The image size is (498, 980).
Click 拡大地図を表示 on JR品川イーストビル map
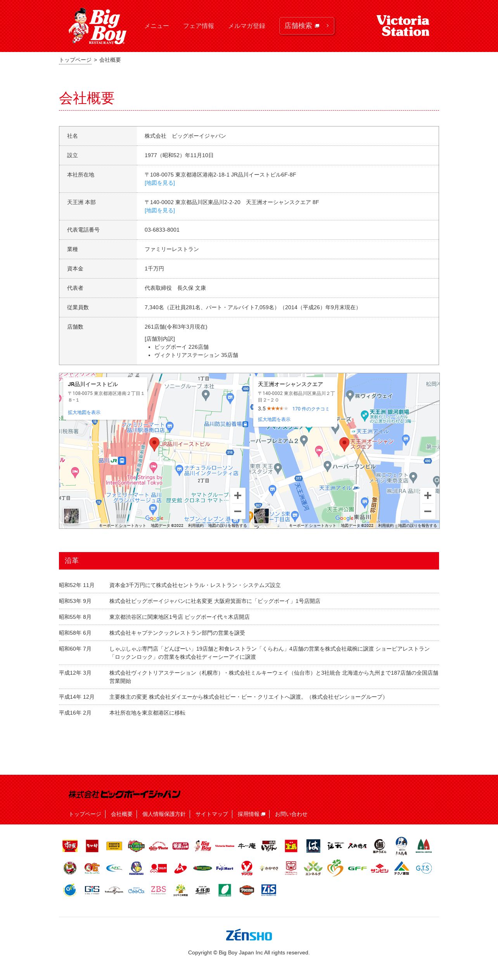pyautogui.click(x=84, y=412)
